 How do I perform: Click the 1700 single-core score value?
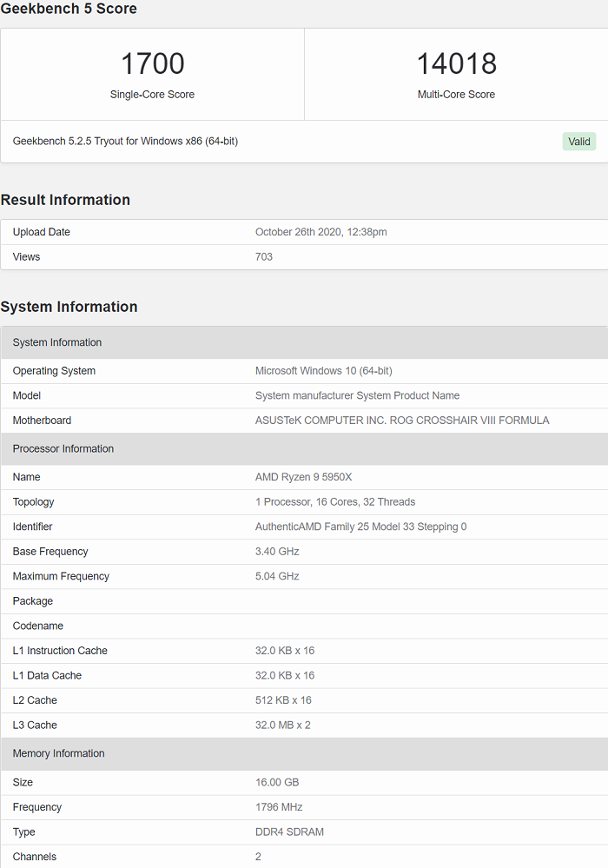[152, 63]
